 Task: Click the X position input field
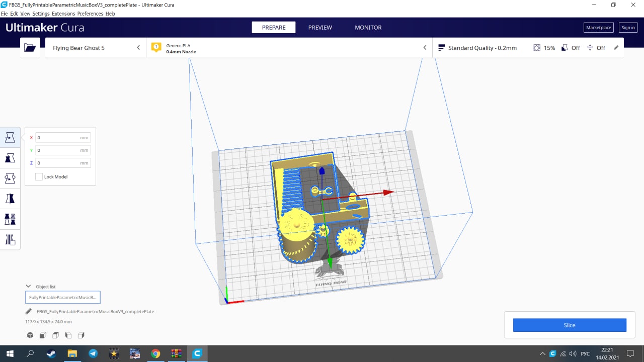tap(63, 137)
